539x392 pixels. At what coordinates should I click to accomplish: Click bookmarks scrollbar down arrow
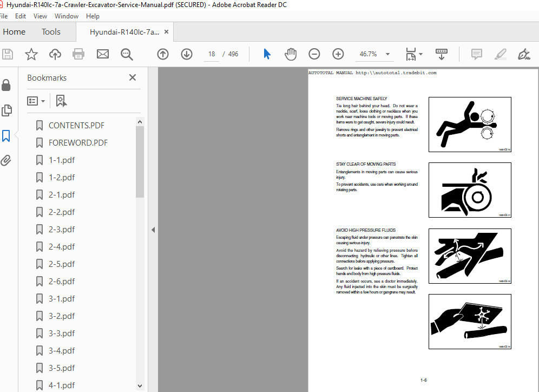click(140, 386)
